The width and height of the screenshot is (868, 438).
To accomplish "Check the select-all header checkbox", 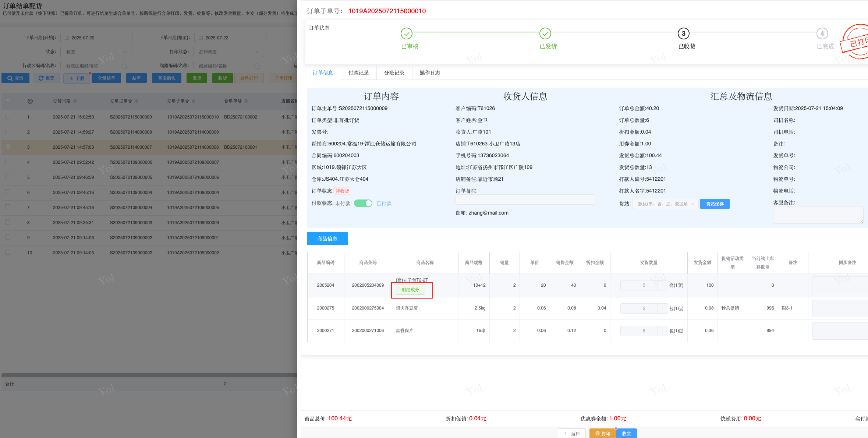I will [8, 100].
